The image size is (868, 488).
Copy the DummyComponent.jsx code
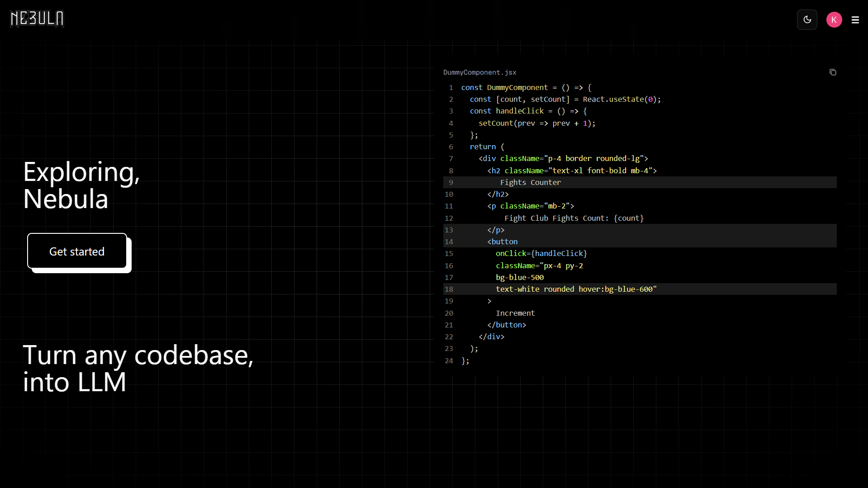[x=833, y=72]
